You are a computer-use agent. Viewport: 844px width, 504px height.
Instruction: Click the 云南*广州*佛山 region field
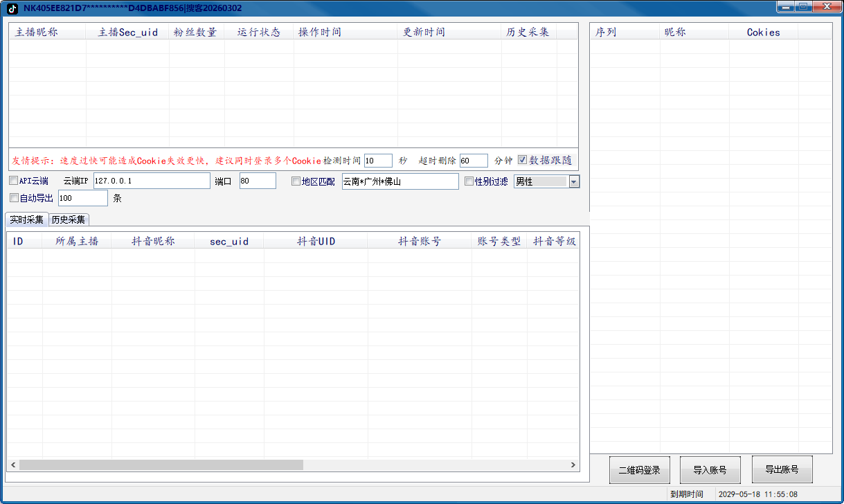pos(400,181)
